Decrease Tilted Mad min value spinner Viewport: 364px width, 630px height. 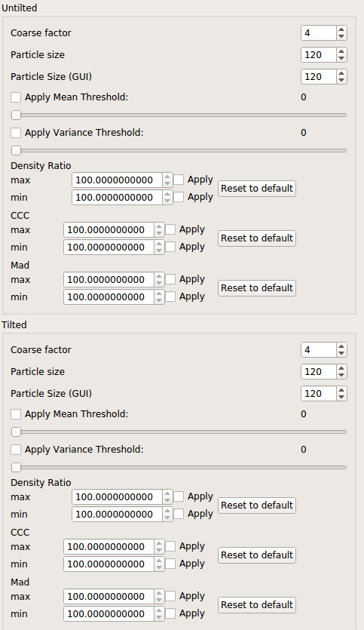click(x=159, y=616)
